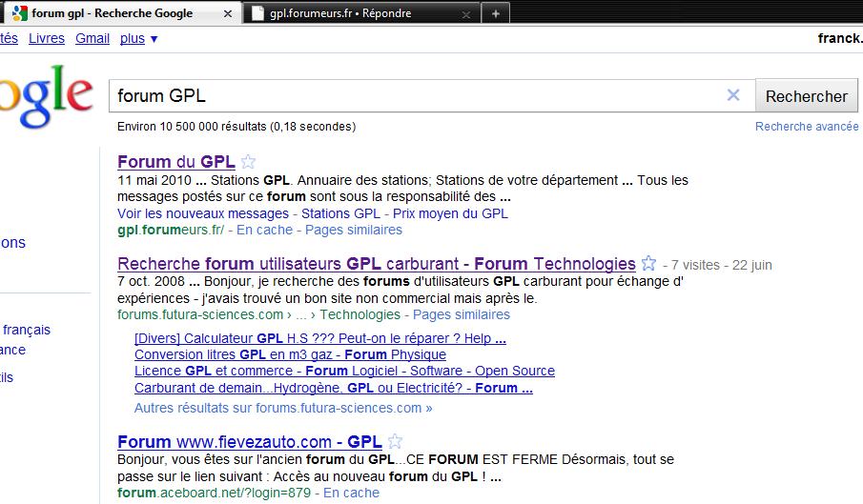Screen dimensions: 863x504
Task: Close the forum gpl Recherche Google tab
Action: [x=227, y=13]
